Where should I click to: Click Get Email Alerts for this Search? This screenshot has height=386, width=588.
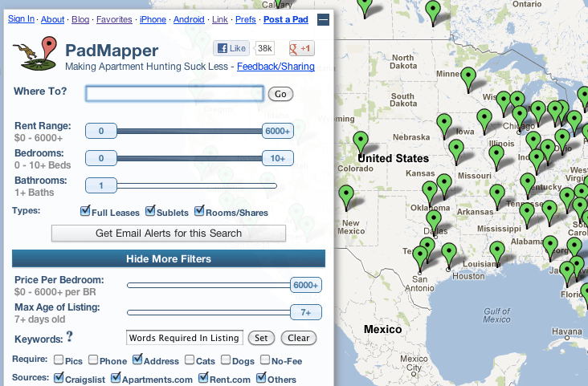click(x=169, y=233)
